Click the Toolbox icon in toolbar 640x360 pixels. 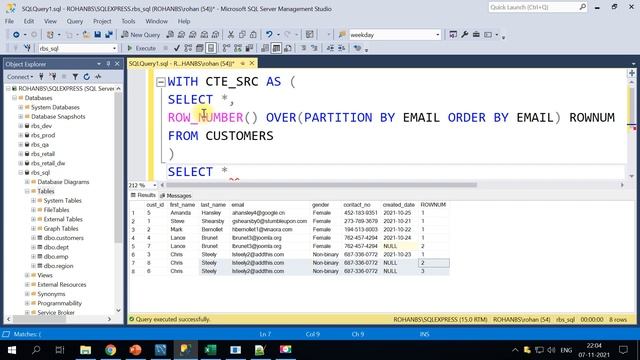(x=476, y=35)
